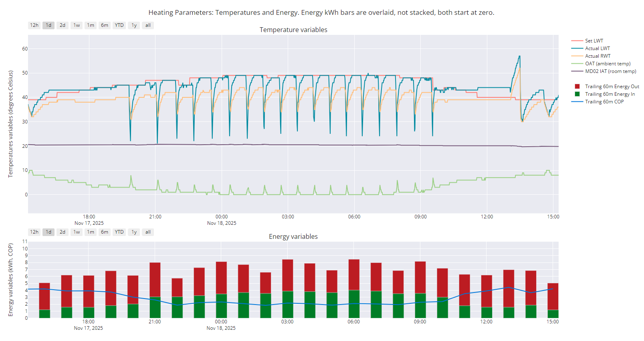Pick YTD range on the Temperature chart
This screenshot has width=644, height=341.
tap(119, 25)
